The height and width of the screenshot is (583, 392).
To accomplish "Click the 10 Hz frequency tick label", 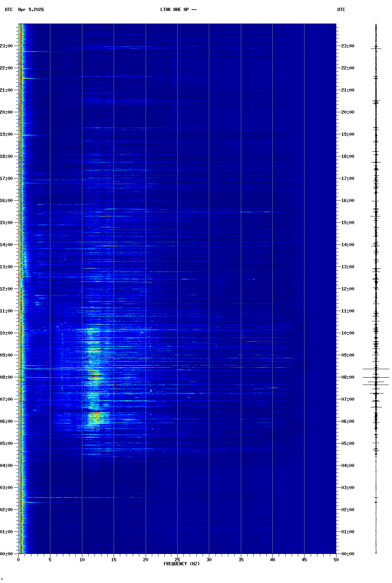I will 82,560.
